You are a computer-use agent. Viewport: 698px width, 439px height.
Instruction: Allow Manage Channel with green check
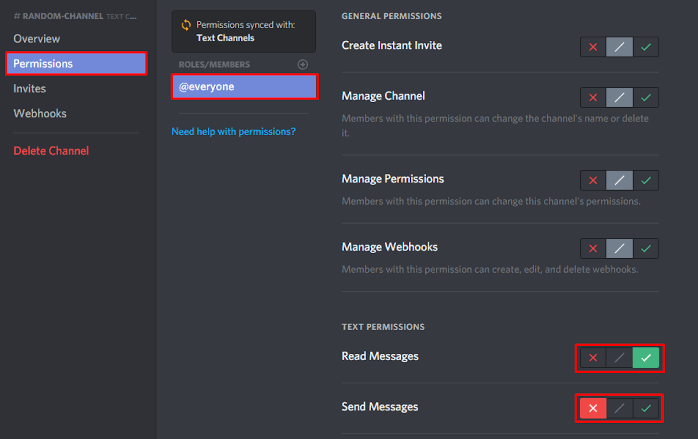(x=646, y=97)
